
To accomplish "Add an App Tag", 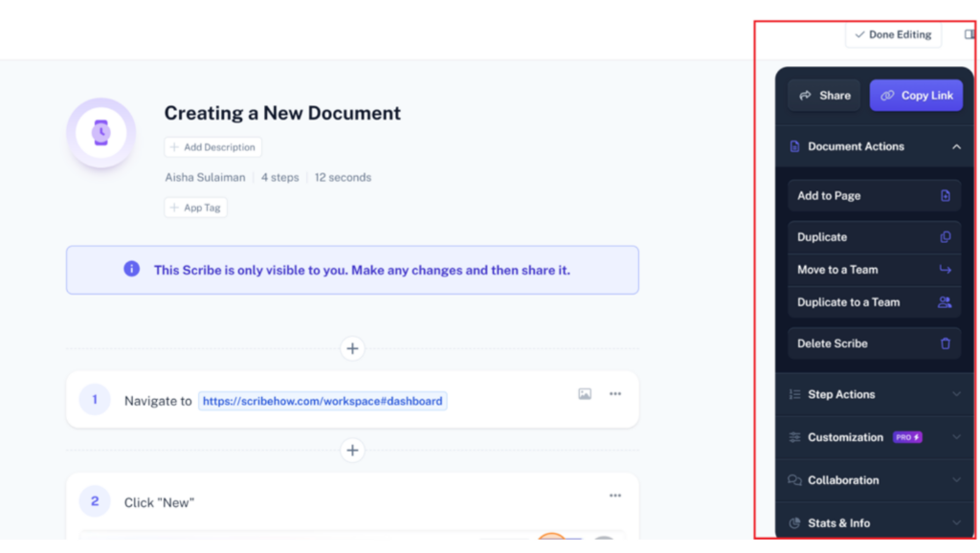I will tap(195, 208).
